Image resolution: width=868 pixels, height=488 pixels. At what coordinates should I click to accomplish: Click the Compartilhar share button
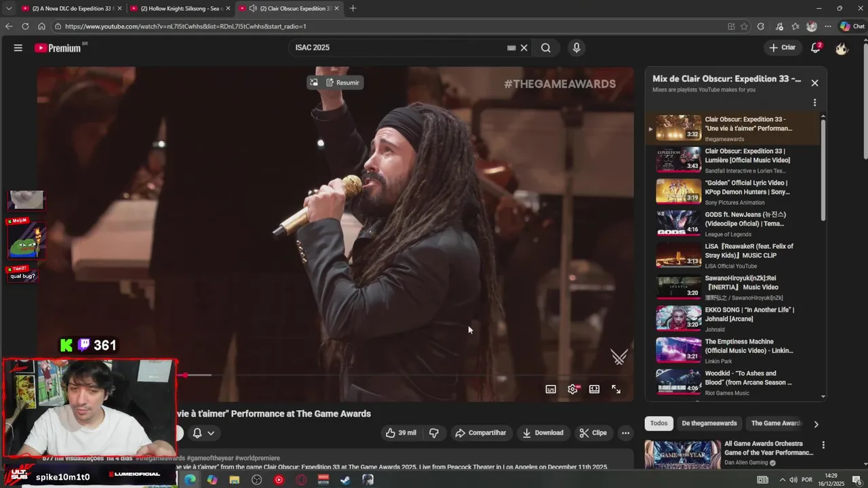tap(480, 432)
